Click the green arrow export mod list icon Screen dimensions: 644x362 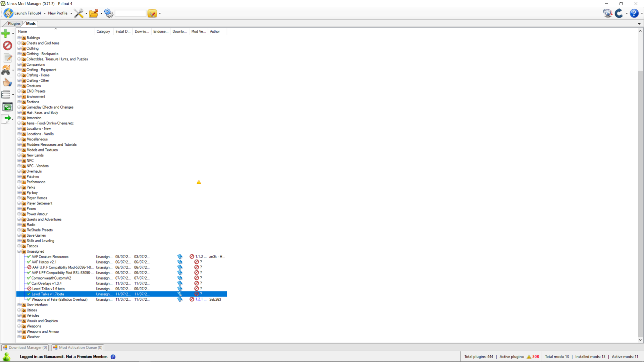[6, 119]
